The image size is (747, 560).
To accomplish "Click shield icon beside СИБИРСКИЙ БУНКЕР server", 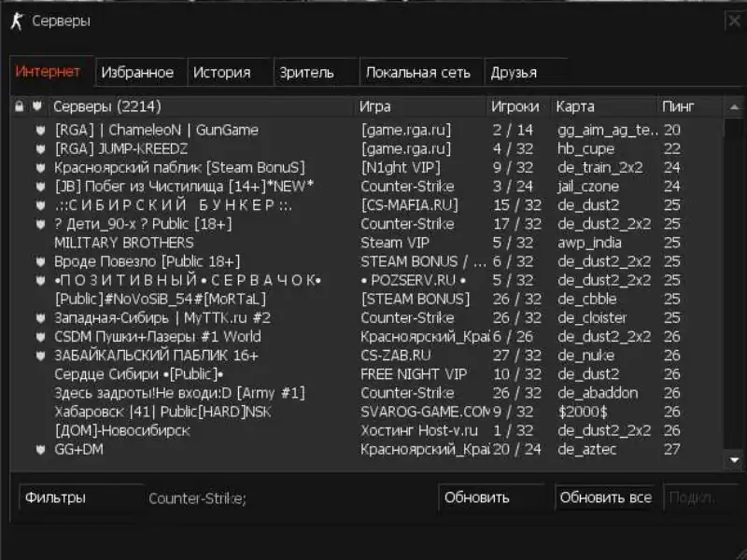I will coord(40,205).
